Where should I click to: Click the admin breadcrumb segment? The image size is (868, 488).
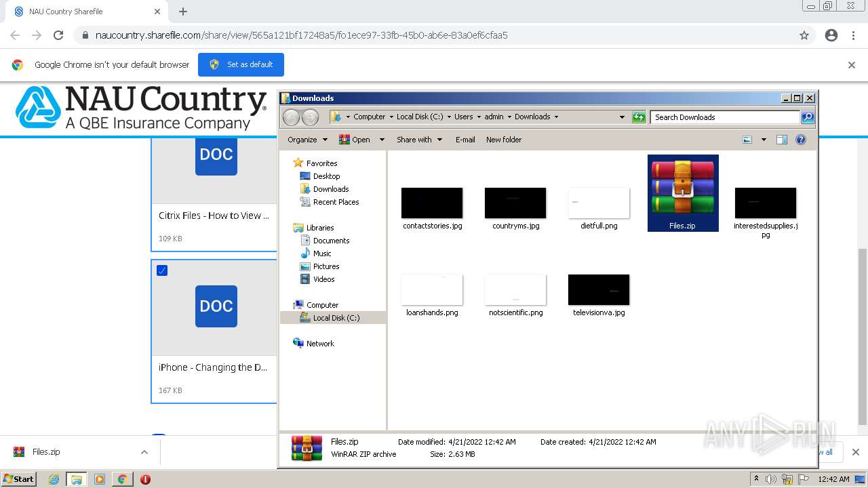pyautogui.click(x=494, y=117)
